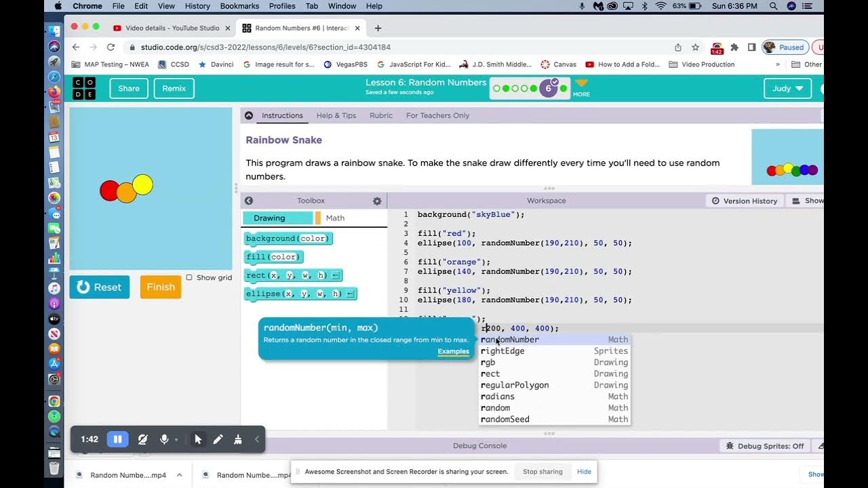Stop sharing your screen

542,472
